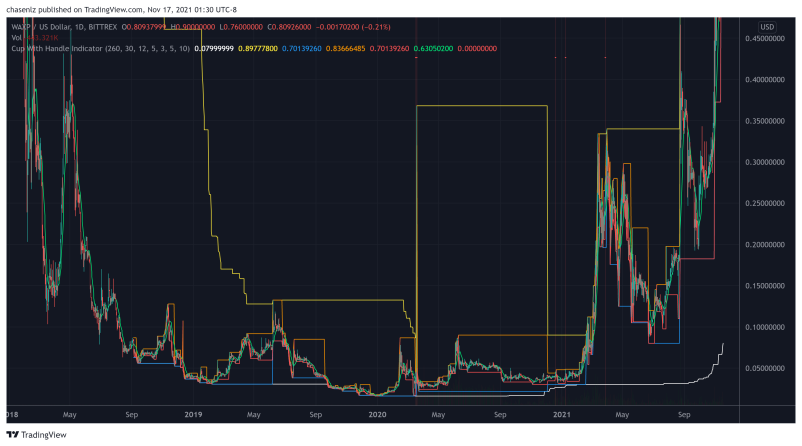
Task: Click the published-by header text at top
Action: click(x=122, y=9)
